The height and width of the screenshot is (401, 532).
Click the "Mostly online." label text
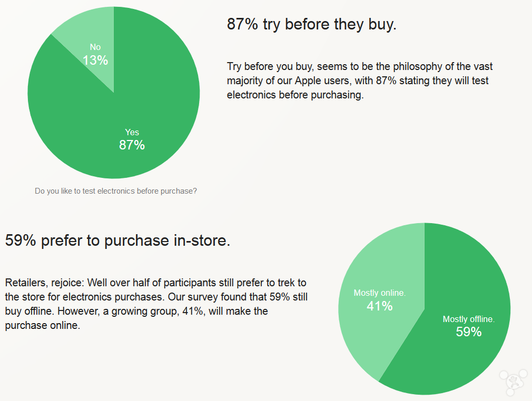(x=379, y=293)
